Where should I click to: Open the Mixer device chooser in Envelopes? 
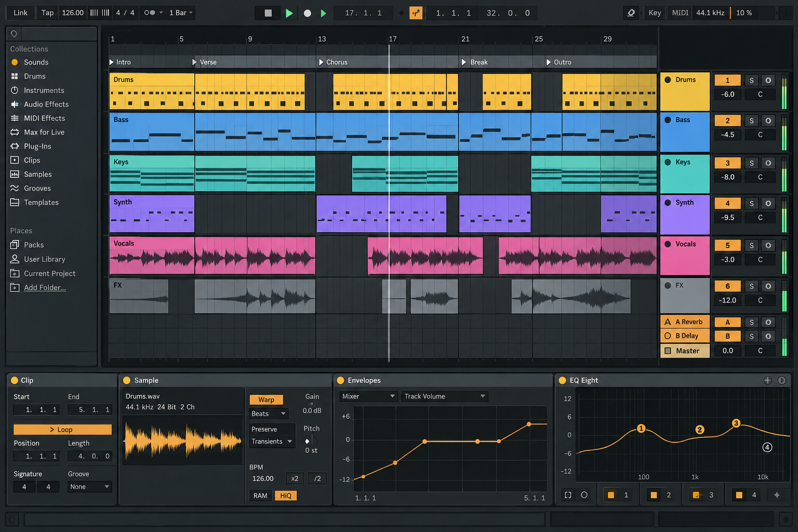coord(368,396)
